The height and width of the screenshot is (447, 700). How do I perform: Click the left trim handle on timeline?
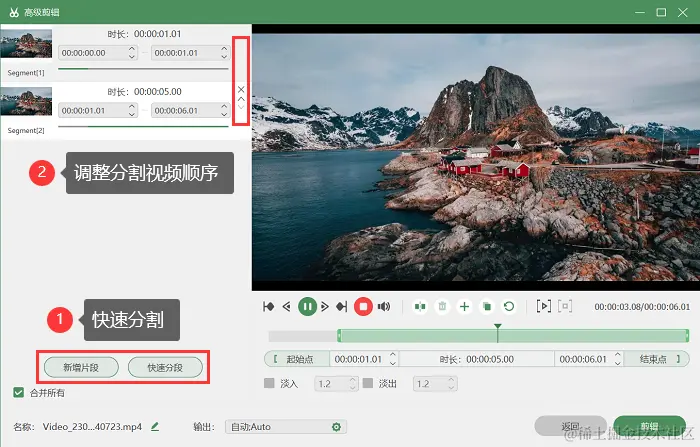coord(339,336)
